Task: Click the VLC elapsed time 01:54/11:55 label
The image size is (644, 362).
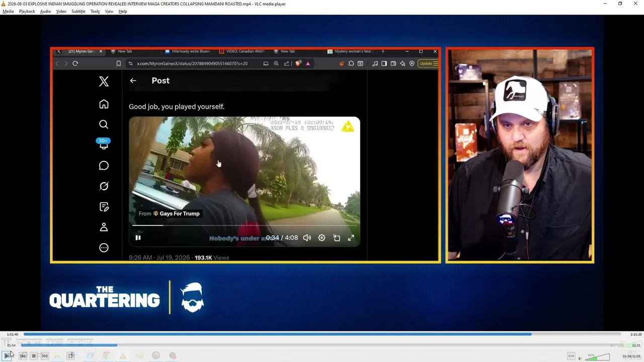Action: click(x=631, y=356)
